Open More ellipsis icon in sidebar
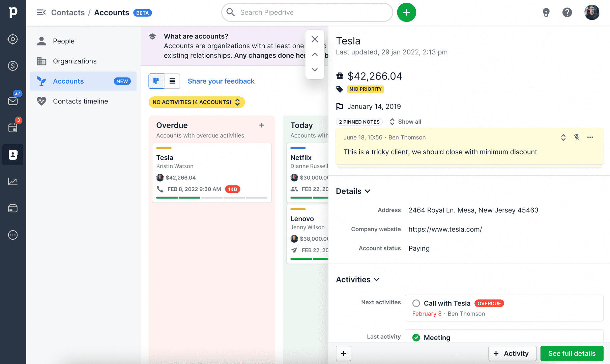This screenshot has height=364, width=610. 13,235
